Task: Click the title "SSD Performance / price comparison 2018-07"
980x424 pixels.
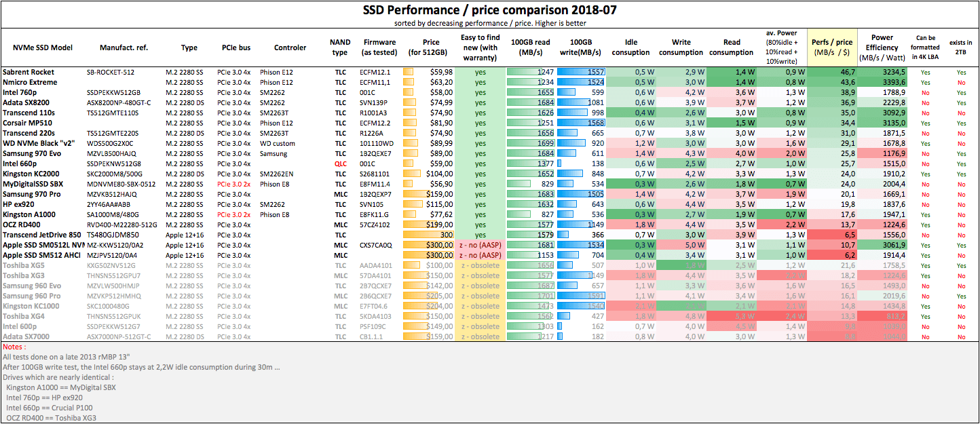Action: tap(489, 10)
